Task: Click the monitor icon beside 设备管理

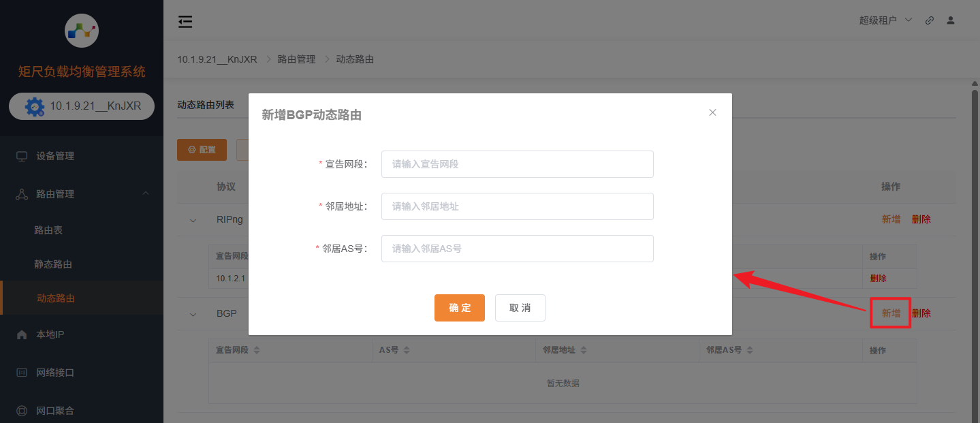Action: click(x=22, y=156)
